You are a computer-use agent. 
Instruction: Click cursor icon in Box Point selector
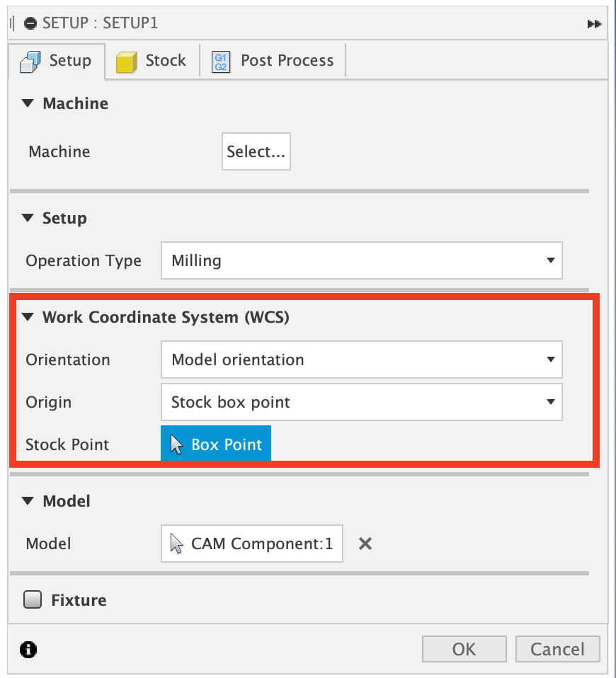(177, 444)
